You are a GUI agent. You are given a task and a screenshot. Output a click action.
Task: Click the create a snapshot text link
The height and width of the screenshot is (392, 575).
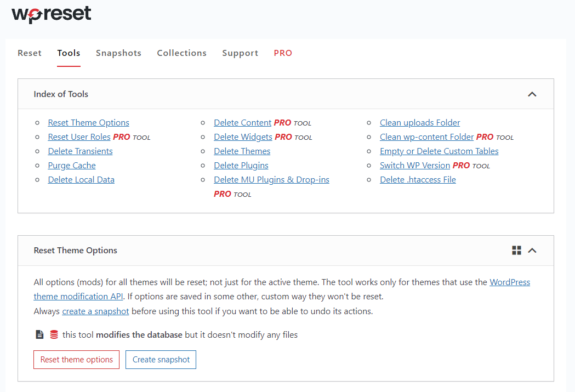pos(95,310)
